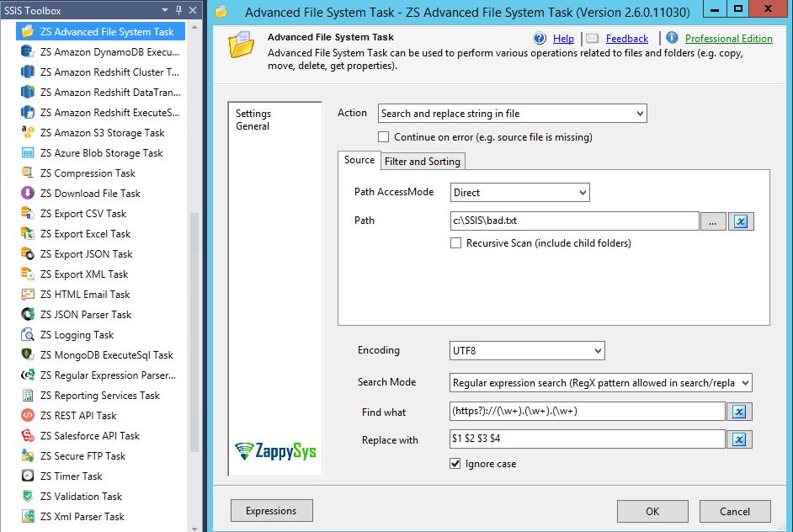Click the ZS Amazon Redshift DataTransfer icon
793x532 pixels.
[28, 92]
